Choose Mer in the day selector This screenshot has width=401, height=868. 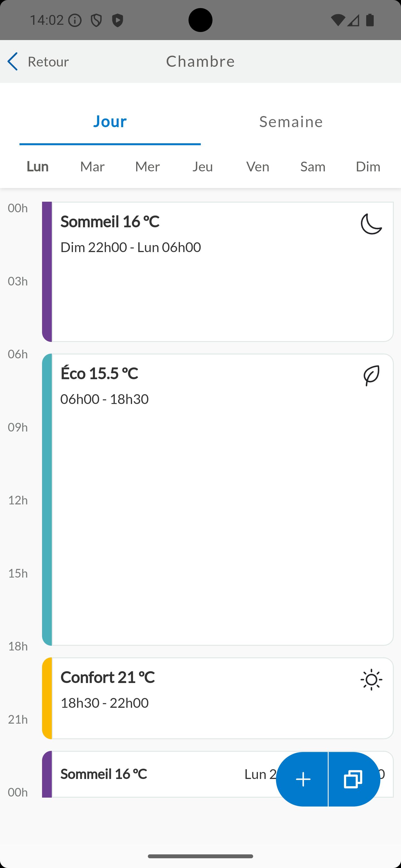(x=147, y=166)
